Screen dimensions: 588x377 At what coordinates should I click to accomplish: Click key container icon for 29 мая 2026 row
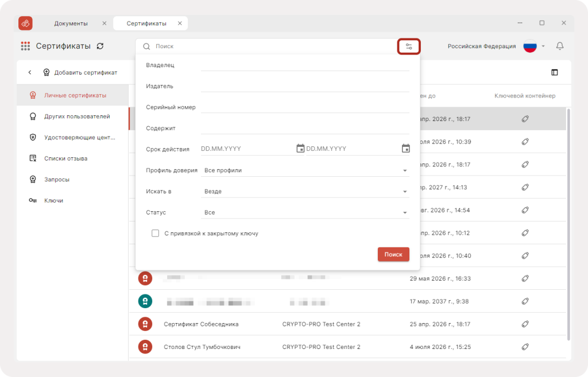(x=525, y=278)
